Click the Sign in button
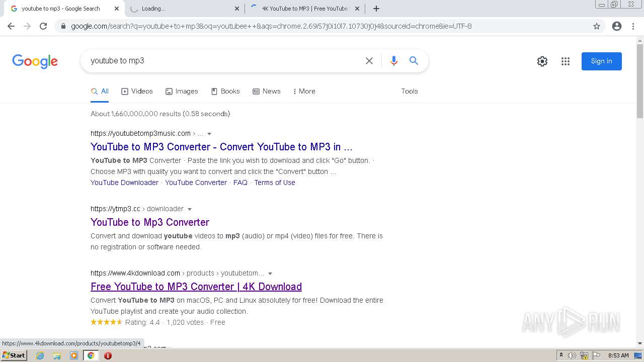Image resolution: width=644 pixels, height=362 pixels. [602, 61]
